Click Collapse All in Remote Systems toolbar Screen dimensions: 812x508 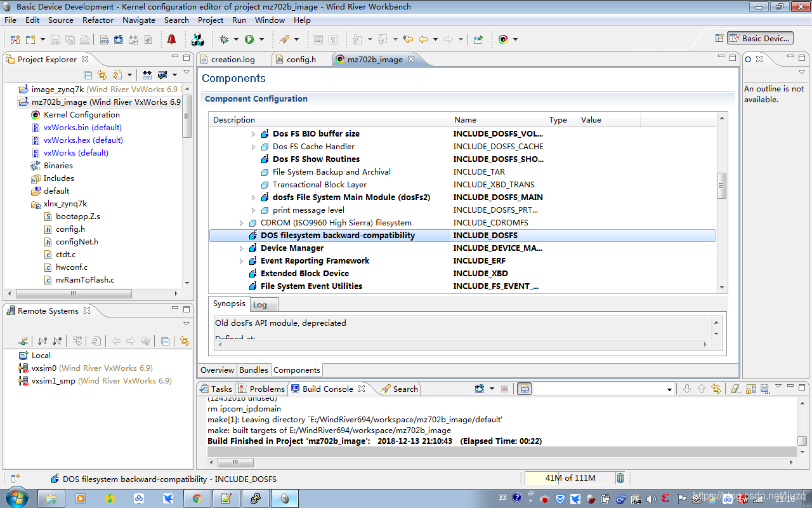(165, 341)
